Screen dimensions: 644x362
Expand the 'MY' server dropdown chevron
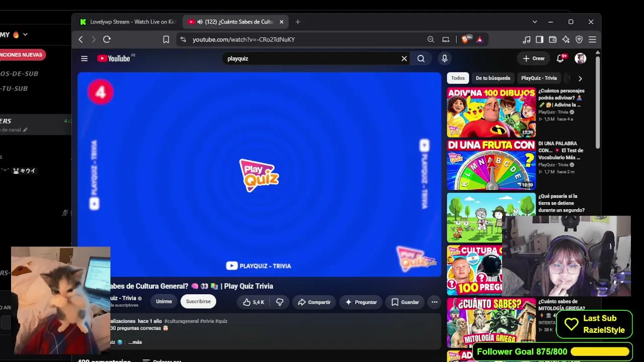pos(25,35)
